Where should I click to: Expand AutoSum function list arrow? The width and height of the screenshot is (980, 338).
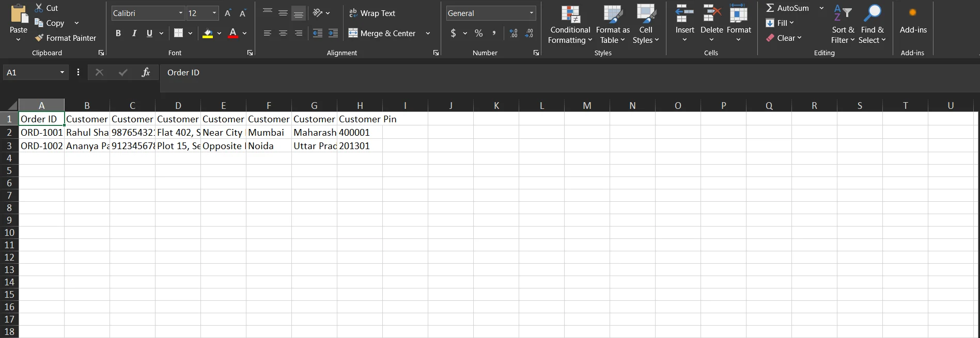click(821, 8)
